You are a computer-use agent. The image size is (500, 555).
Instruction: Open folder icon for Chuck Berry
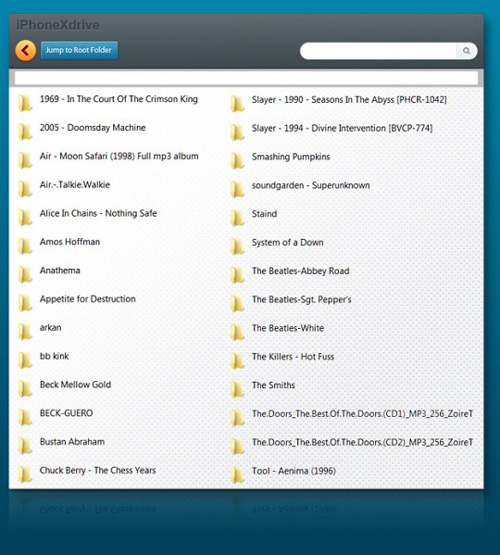25,475
